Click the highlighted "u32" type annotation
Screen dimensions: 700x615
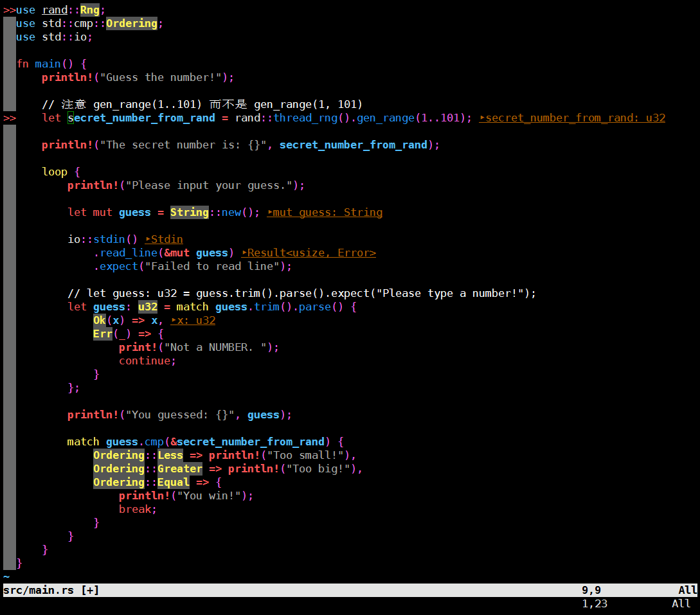coord(147,307)
